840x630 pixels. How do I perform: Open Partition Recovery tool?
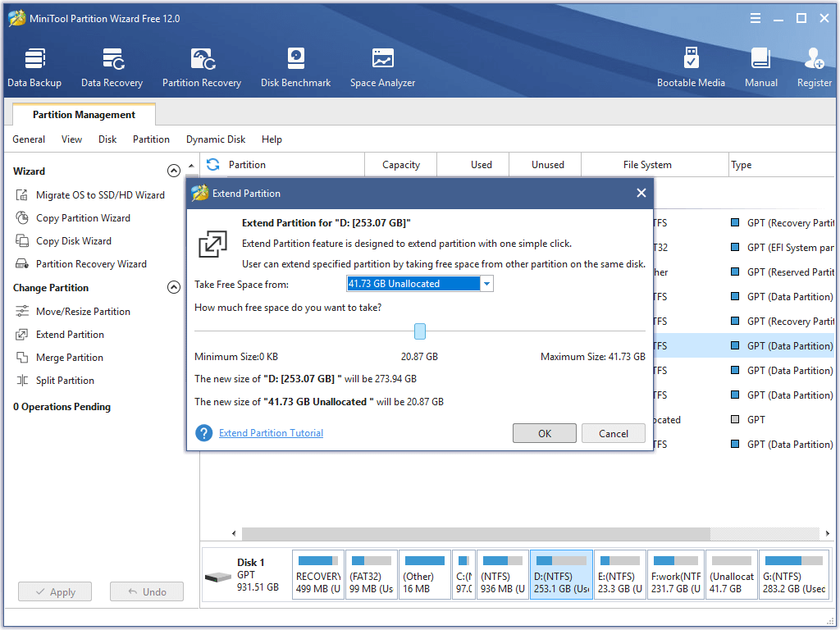202,68
